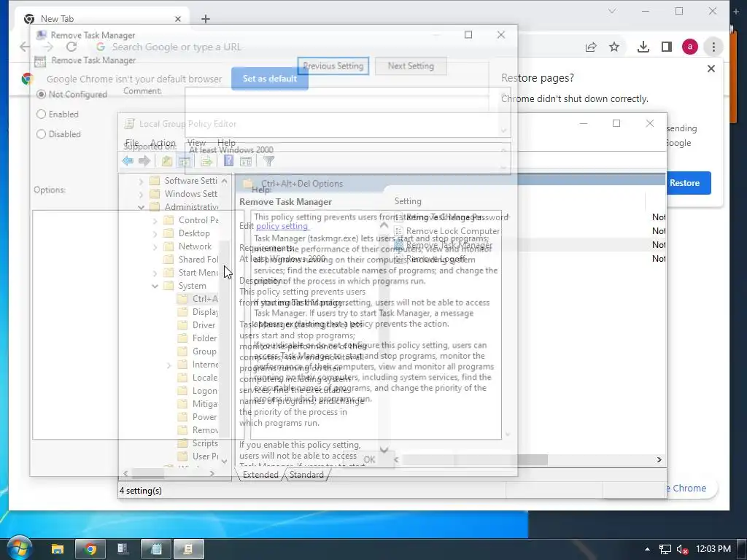Click the Export List toolbar icon
The width and height of the screenshot is (747, 560).
click(206, 161)
